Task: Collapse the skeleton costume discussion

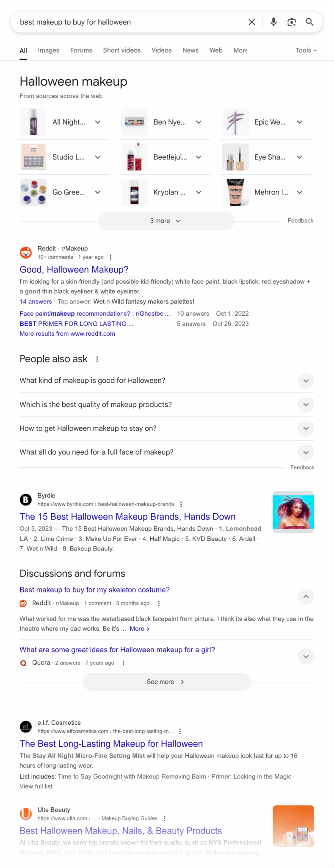Action: tap(306, 597)
